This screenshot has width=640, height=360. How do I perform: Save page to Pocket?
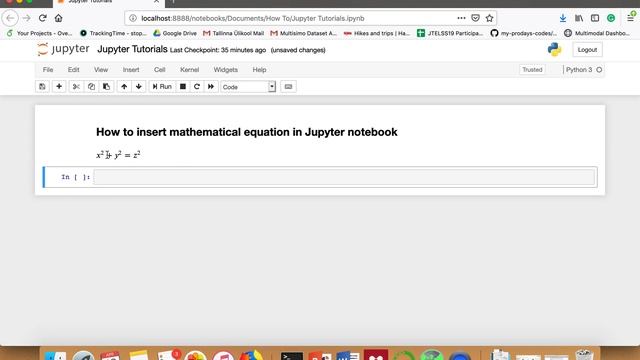click(x=475, y=18)
